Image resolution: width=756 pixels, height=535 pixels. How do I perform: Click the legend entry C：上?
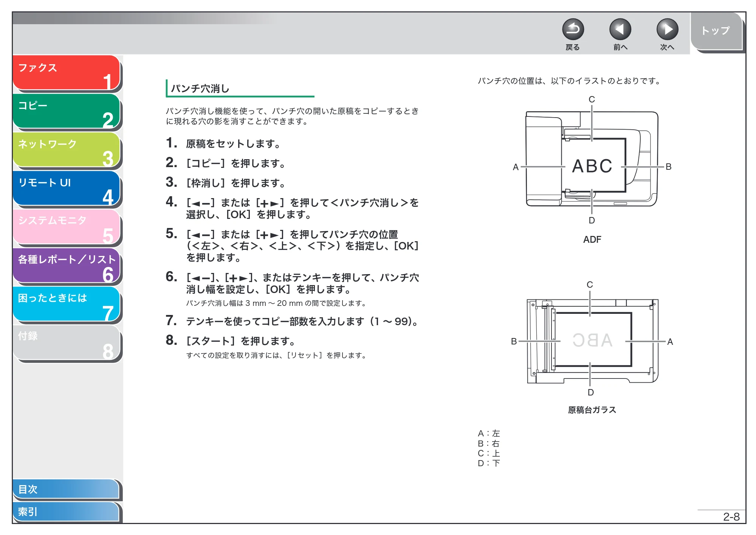tap(489, 453)
